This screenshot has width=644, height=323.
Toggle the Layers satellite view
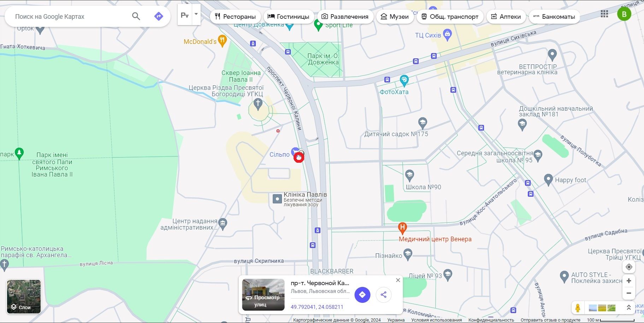(24, 296)
